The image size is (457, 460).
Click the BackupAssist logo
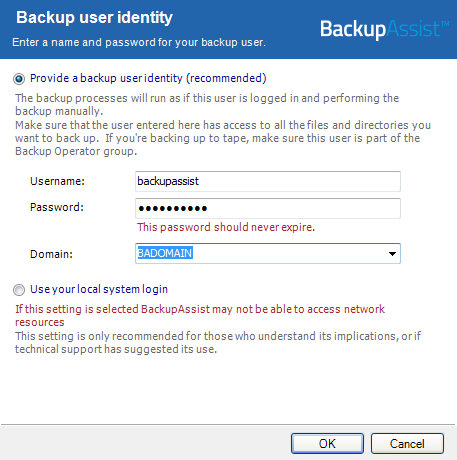pos(384,29)
